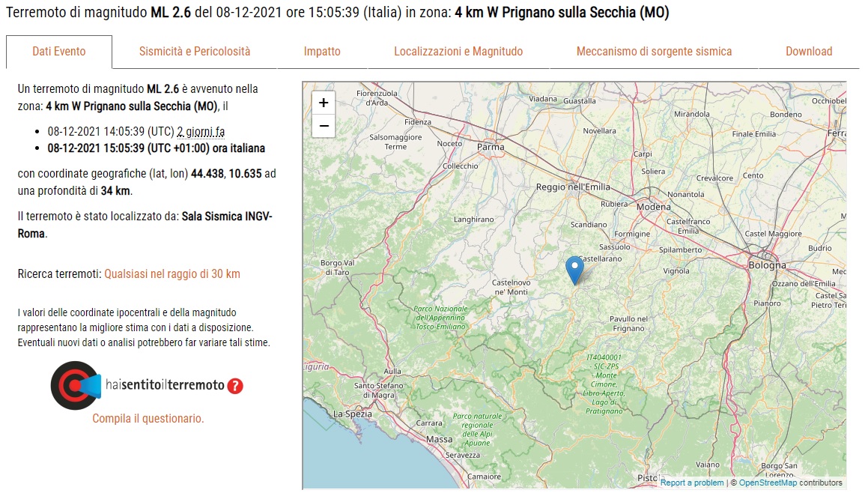Screen dimensions: 868x496
Task: Zoom out on the map
Action: [x=324, y=126]
